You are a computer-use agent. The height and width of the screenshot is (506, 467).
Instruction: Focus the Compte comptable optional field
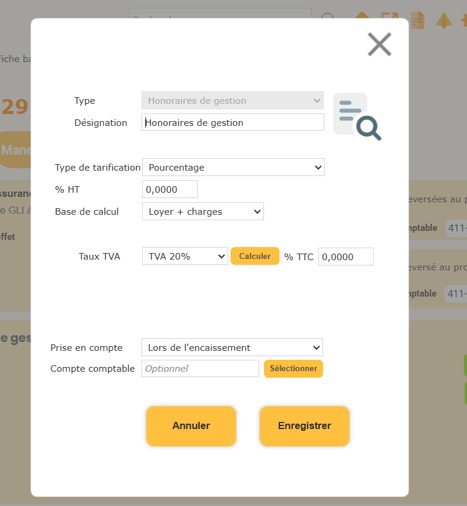click(x=200, y=369)
